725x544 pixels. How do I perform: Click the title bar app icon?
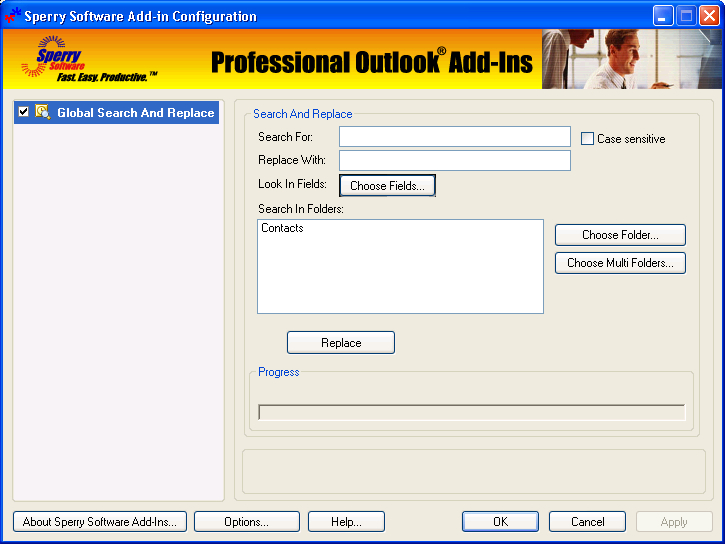click(12, 16)
